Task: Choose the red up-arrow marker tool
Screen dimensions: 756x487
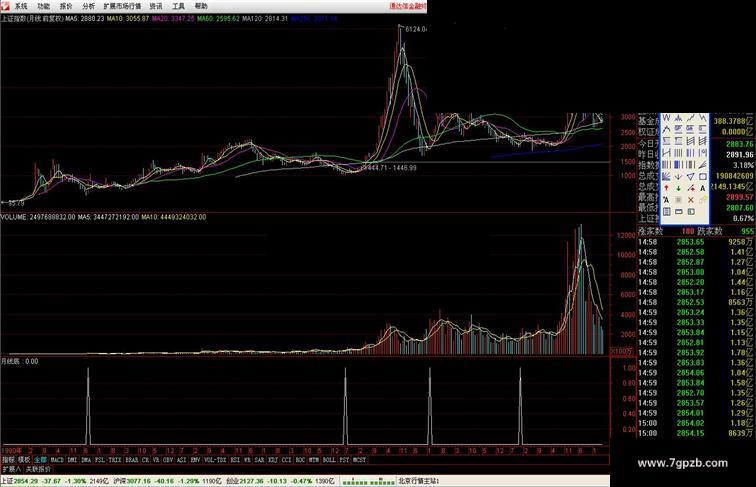Action: click(x=666, y=188)
